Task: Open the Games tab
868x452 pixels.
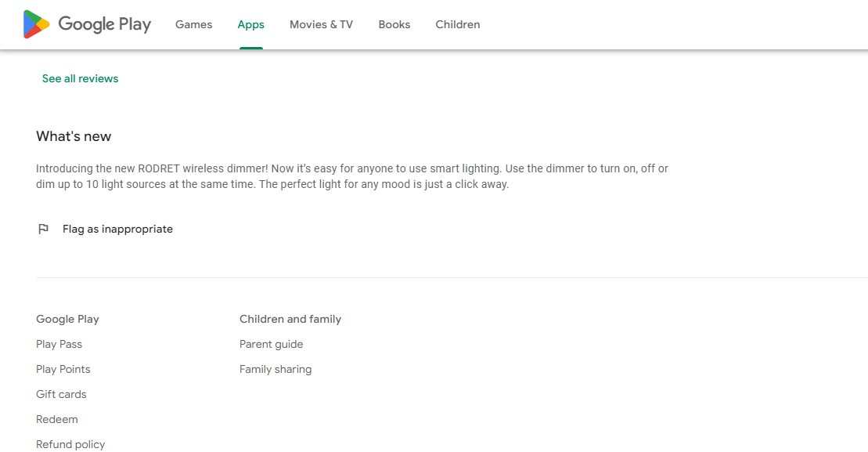Action: pos(193,24)
